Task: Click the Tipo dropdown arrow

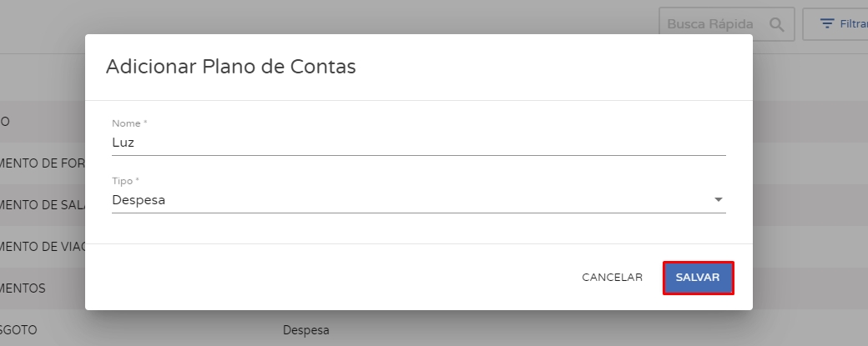Action: coord(718,200)
